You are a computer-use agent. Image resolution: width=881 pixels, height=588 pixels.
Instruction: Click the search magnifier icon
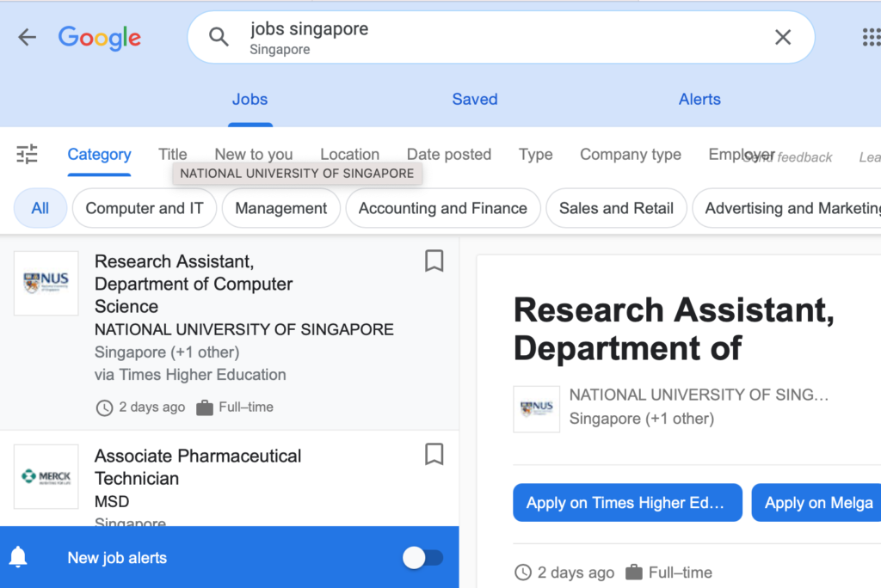coord(219,37)
